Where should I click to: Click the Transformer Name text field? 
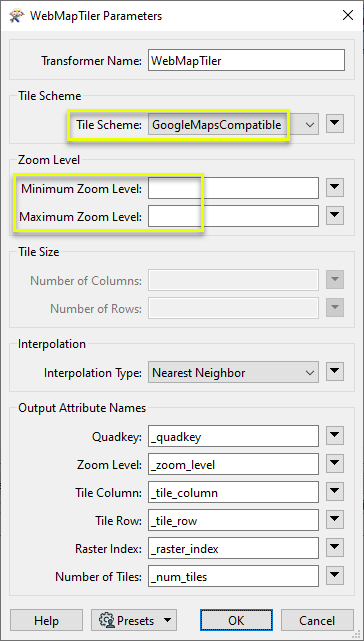click(246, 60)
